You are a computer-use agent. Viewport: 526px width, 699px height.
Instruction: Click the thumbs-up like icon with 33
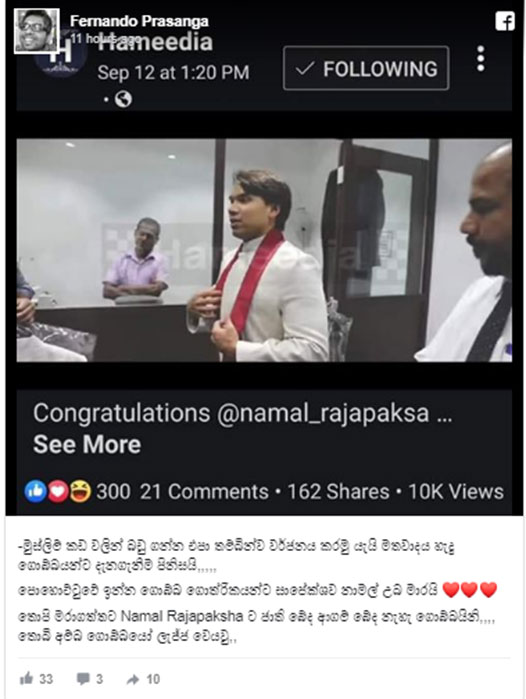point(26,679)
